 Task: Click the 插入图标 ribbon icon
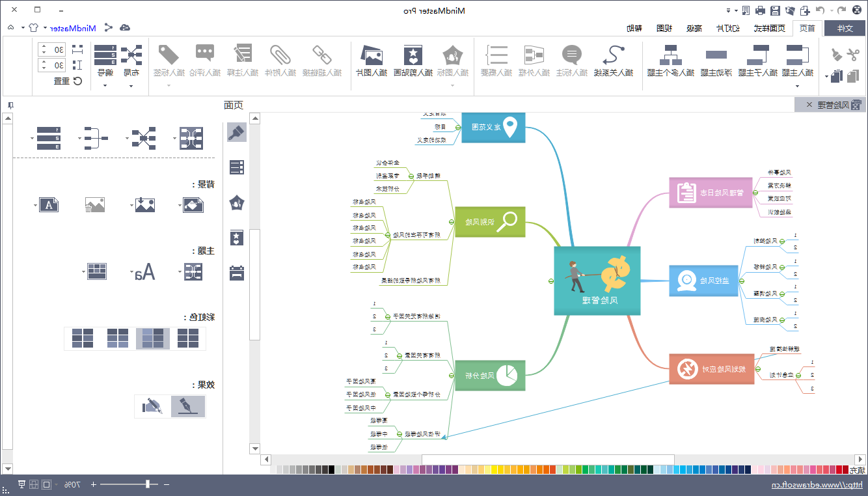pos(452,55)
